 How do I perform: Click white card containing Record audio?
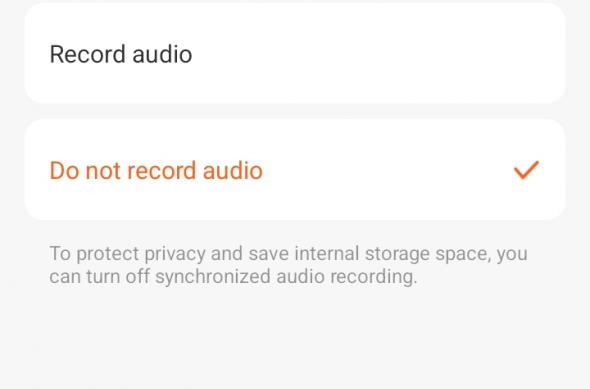click(295, 53)
